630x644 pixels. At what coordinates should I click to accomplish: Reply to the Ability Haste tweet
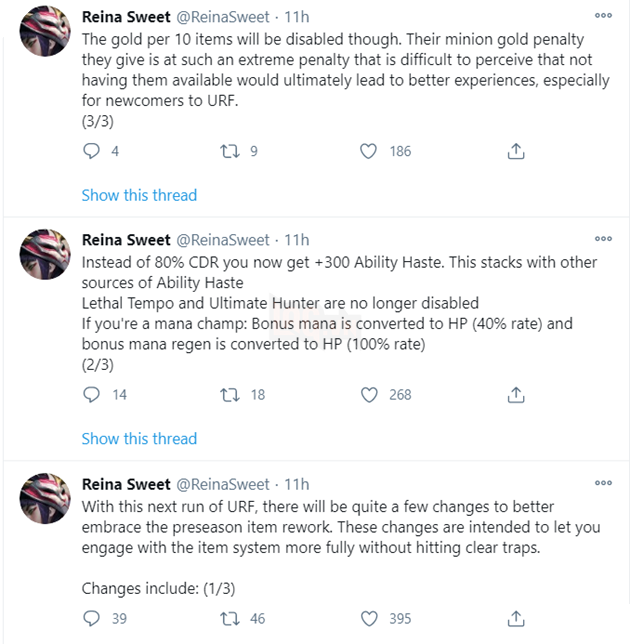coord(92,394)
